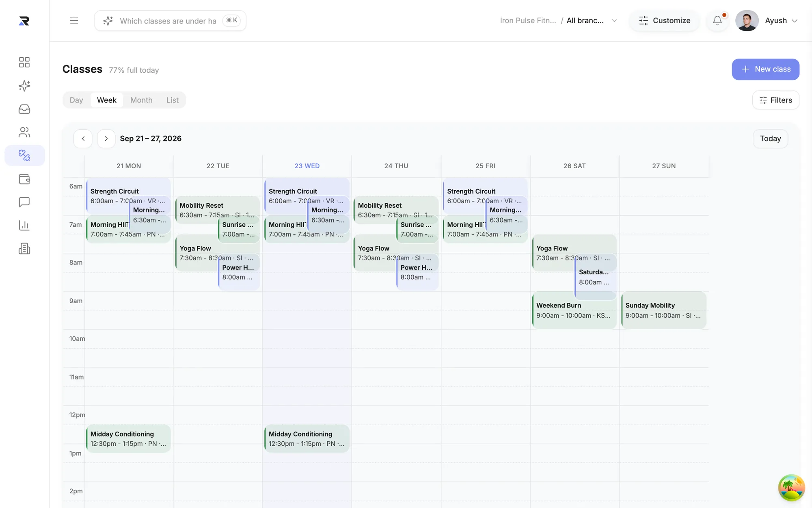Open the chat message icon in sidebar
Viewport: 812px width, 508px height.
(24, 202)
